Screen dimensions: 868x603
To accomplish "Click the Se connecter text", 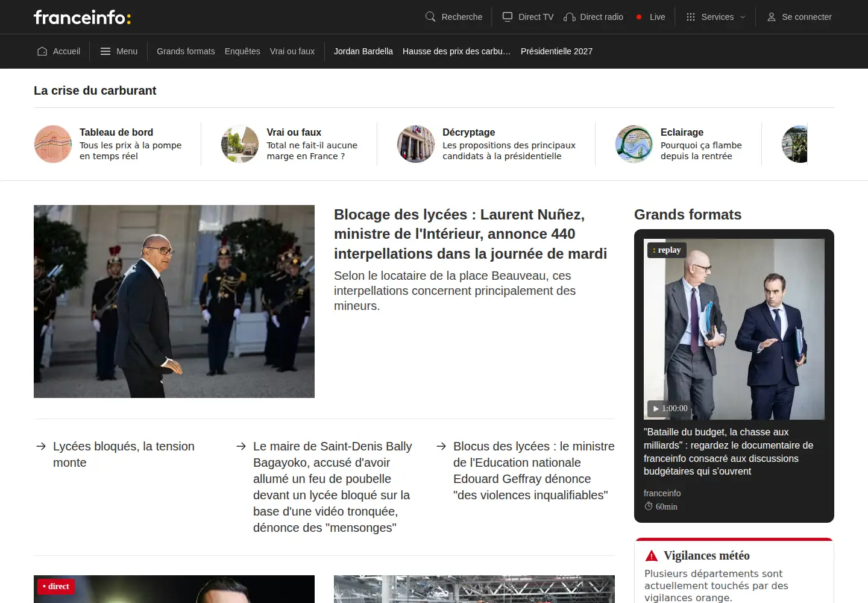I will click(807, 17).
